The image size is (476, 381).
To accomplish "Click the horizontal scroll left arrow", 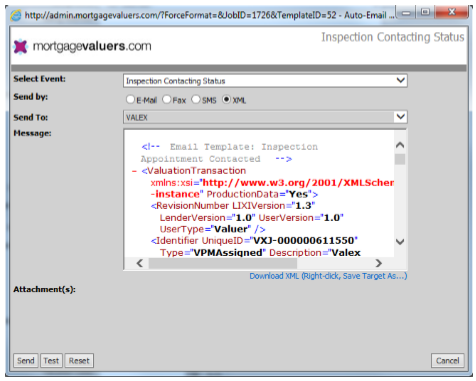I will tap(140, 263).
